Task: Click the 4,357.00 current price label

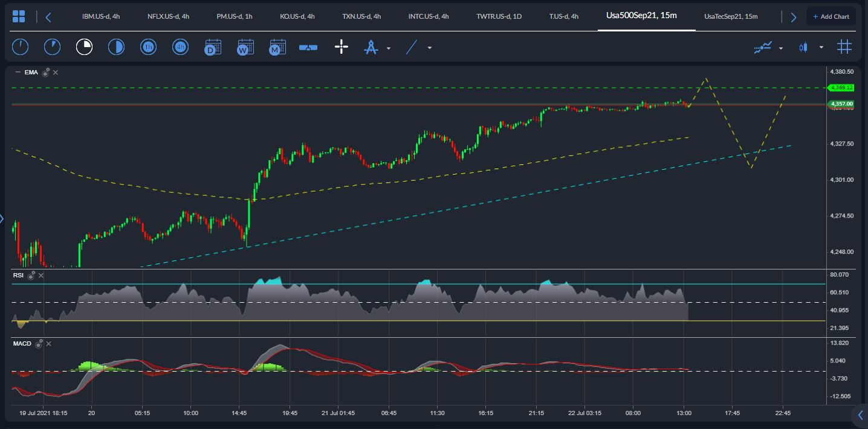Action: pos(841,104)
